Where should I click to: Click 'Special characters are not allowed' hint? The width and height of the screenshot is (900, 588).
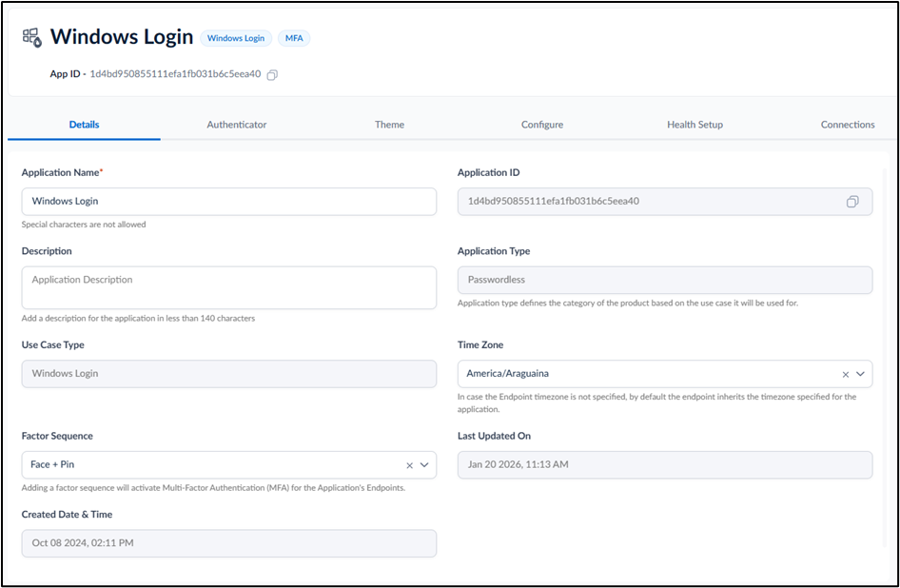pyautogui.click(x=84, y=225)
